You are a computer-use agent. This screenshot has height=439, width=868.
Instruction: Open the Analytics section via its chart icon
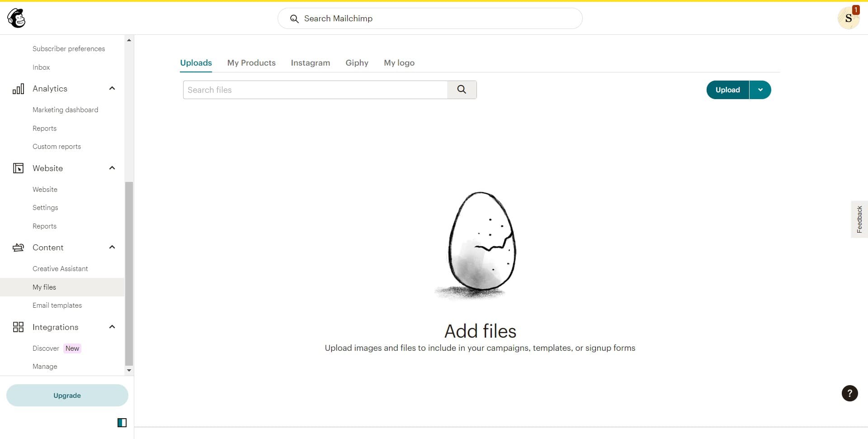click(x=18, y=89)
